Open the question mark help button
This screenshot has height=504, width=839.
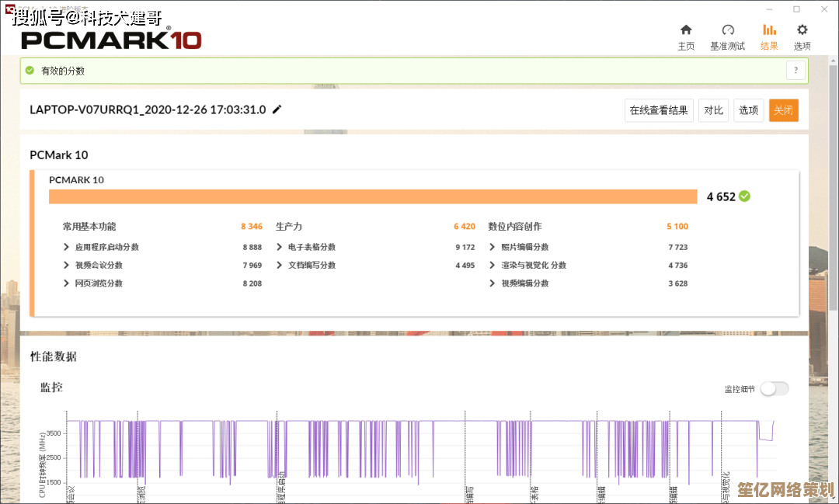pyautogui.click(x=795, y=70)
